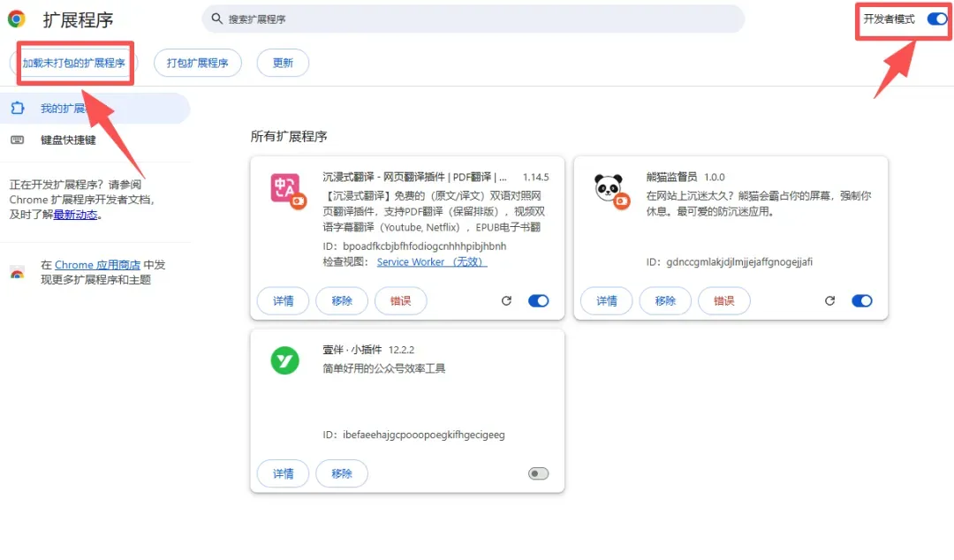Click the 我的扩展 puzzle icon
Screen dimensions: 954x560
tap(18, 108)
